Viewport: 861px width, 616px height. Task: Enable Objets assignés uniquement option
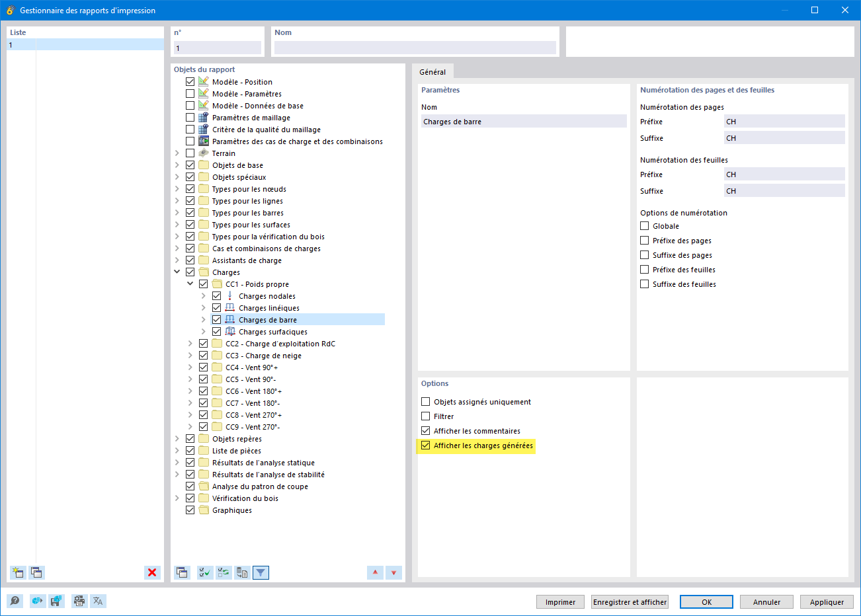coord(426,402)
